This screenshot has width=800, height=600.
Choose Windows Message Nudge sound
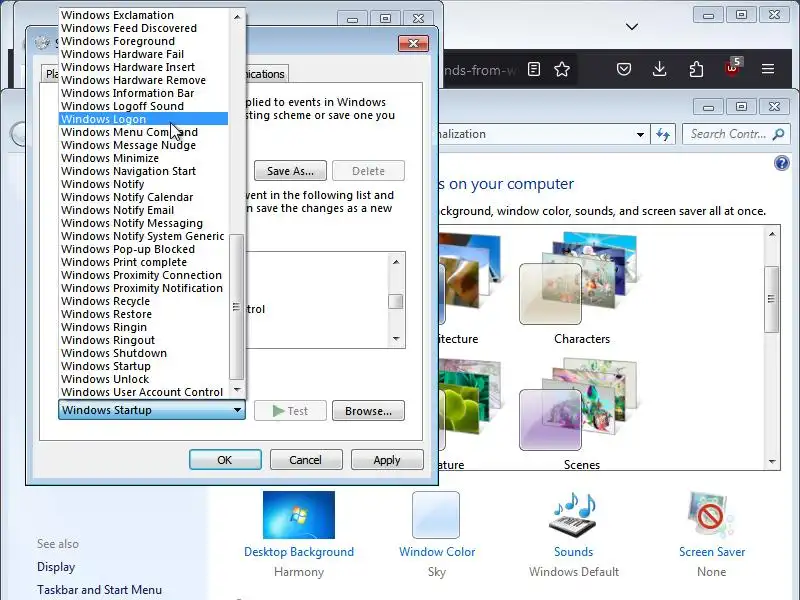(143, 145)
